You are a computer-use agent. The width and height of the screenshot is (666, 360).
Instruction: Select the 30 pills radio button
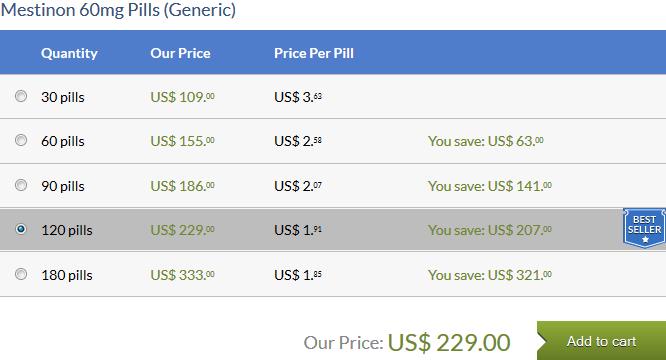click(x=21, y=96)
